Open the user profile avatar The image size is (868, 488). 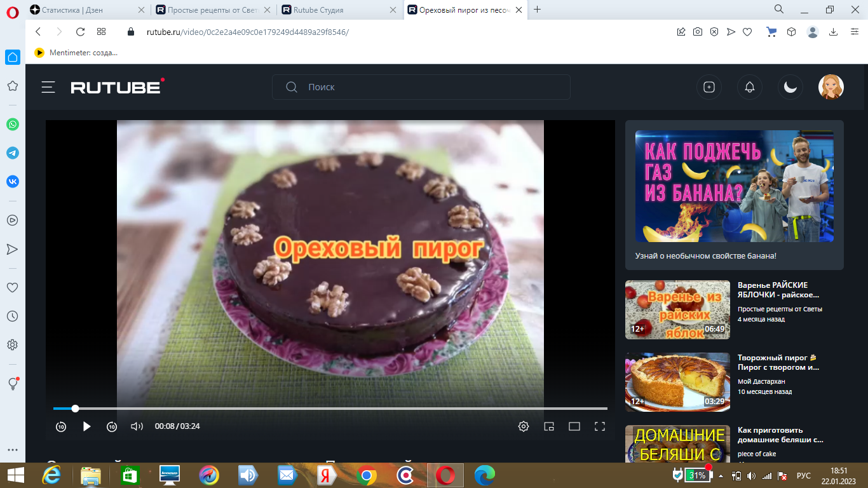click(x=831, y=87)
